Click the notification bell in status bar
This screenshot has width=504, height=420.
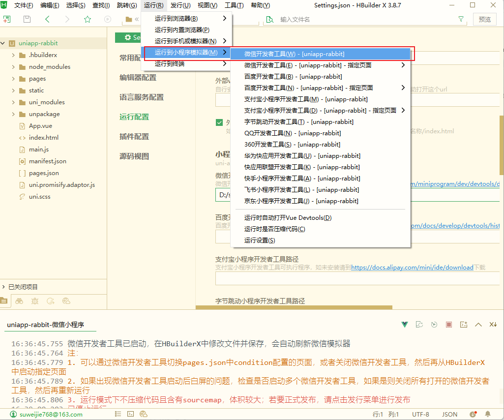[x=488, y=414]
